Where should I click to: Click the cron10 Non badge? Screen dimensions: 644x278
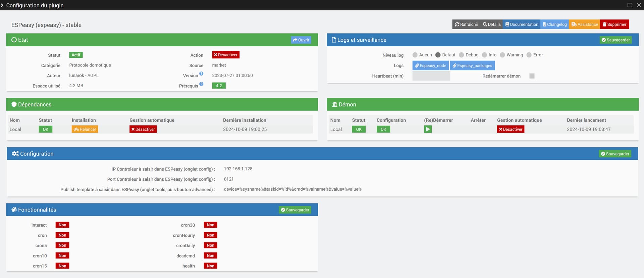(62, 256)
